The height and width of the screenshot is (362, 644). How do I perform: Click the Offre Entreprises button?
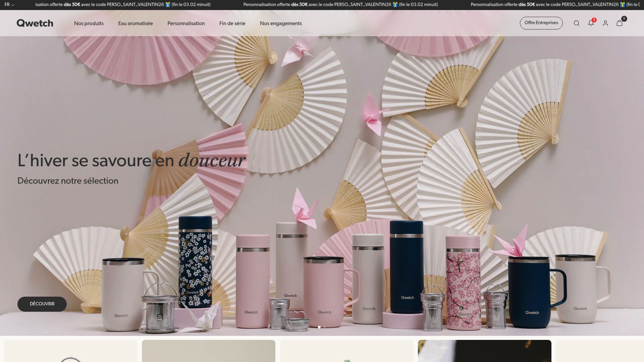541,23
